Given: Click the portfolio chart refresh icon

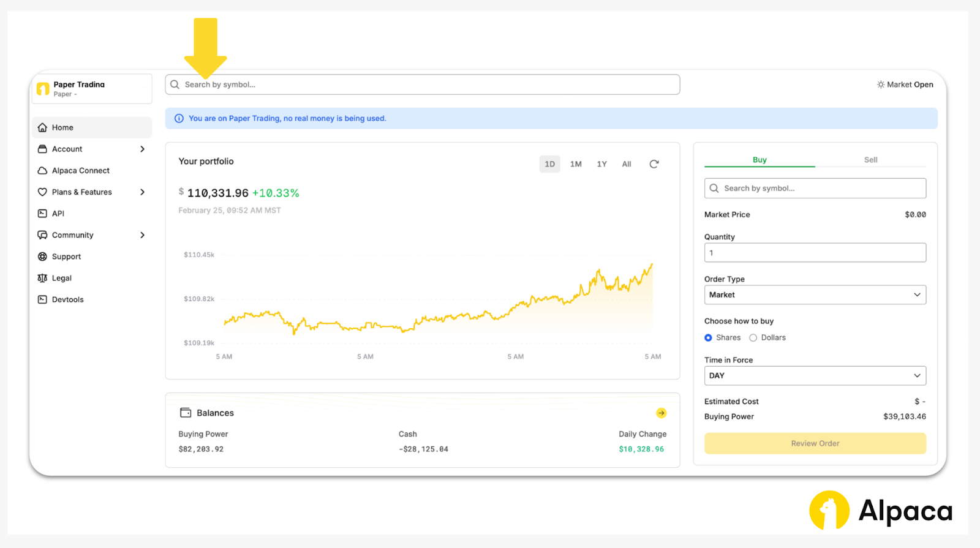Looking at the screenshot, I should tap(654, 164).
